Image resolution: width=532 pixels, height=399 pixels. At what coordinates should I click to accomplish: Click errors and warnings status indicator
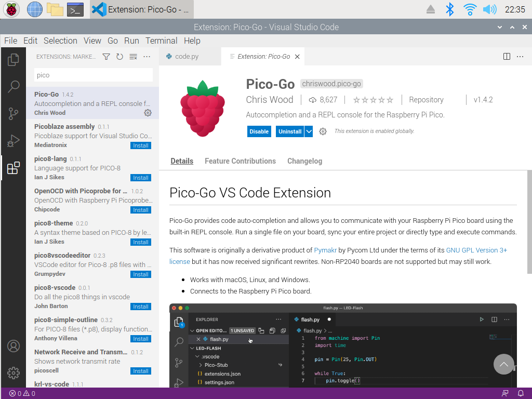pyautogui.click(x=22, y=393)
